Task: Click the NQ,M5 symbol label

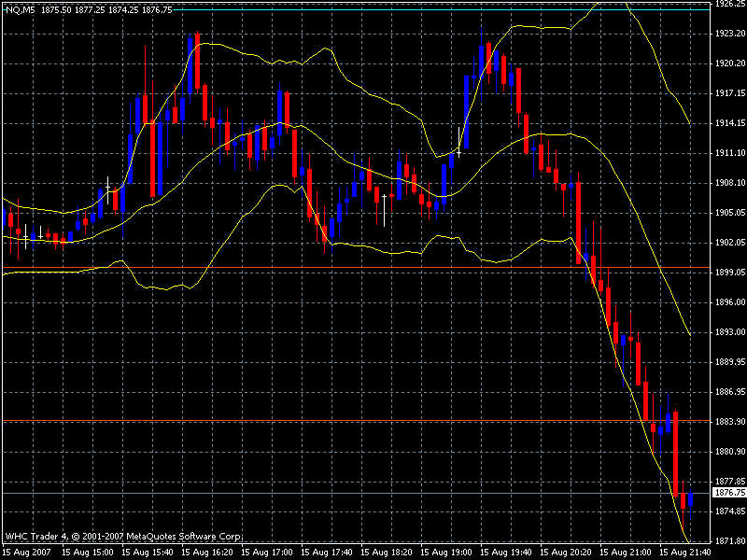Action: point(17,8)
